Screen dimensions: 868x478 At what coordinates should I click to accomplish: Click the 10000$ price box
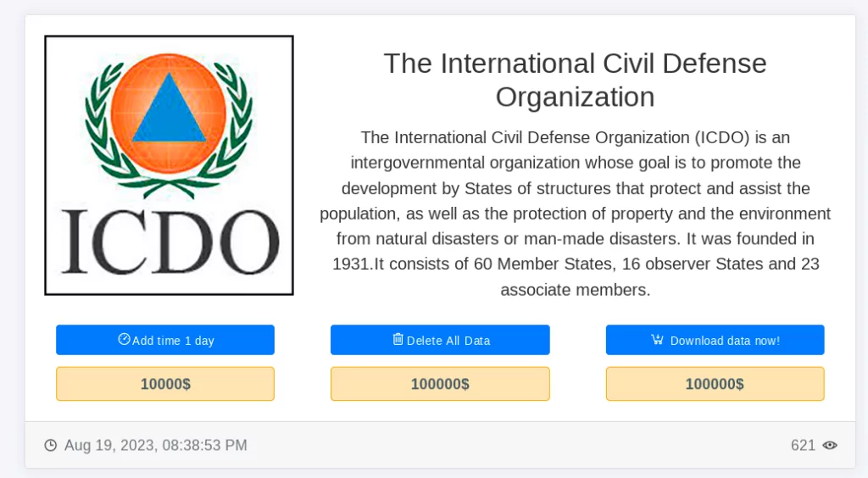pos(165,384)
